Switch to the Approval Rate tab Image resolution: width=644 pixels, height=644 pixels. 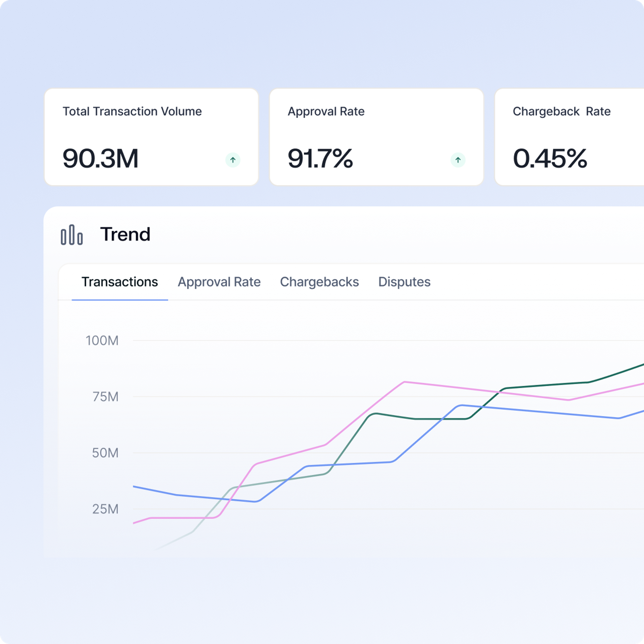click(219, 282)
